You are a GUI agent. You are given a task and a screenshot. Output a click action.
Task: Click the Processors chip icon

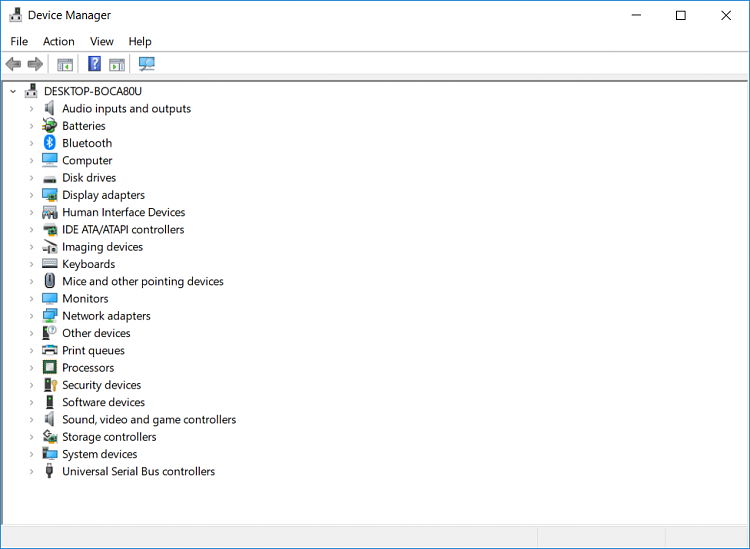pyautogui.click(x=50, y=367)
